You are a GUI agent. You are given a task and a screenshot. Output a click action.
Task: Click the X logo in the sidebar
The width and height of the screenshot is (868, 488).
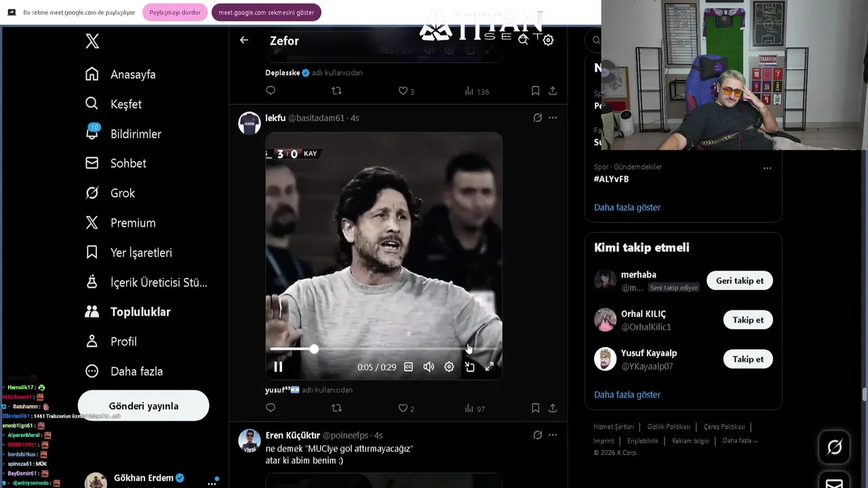(x=92, y=41)
